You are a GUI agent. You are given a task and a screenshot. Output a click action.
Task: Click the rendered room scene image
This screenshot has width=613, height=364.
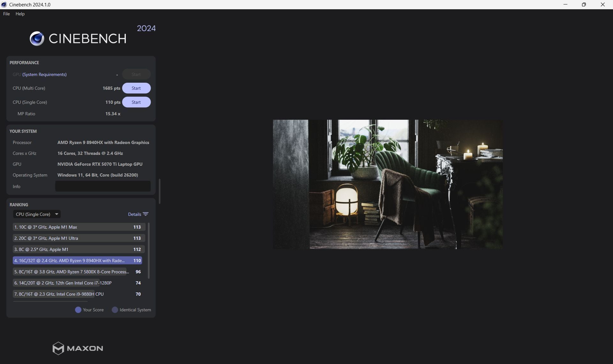point(388,184)
